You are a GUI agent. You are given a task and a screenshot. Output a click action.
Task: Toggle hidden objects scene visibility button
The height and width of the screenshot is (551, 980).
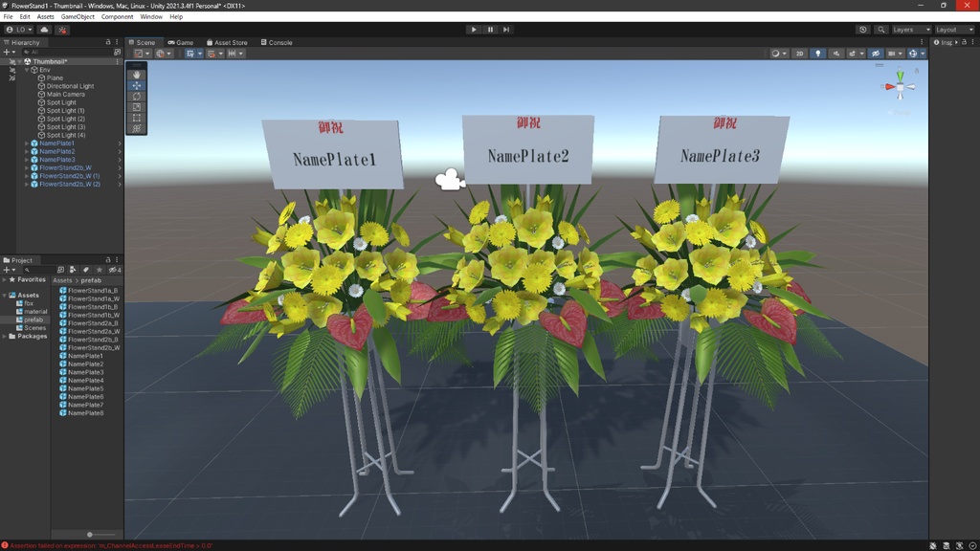pos(876,54)
